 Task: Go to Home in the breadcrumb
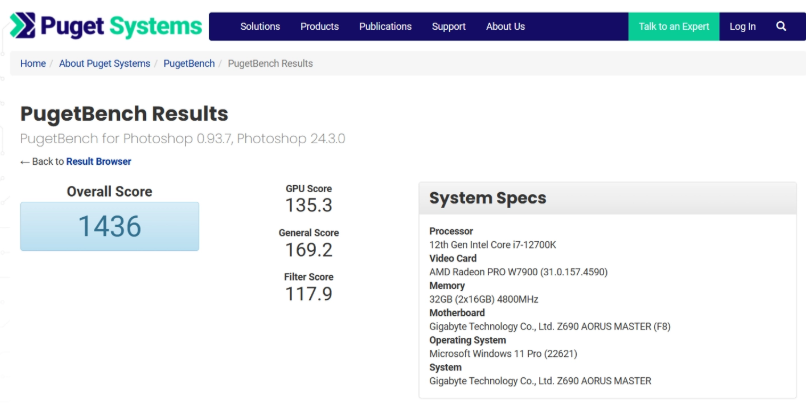[x=33, y=64]
